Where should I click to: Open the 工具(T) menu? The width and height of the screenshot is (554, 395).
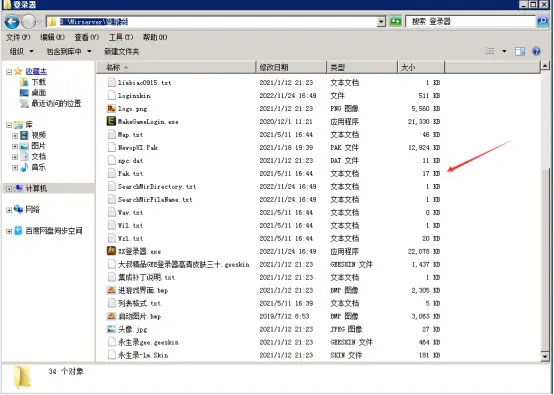121,37
